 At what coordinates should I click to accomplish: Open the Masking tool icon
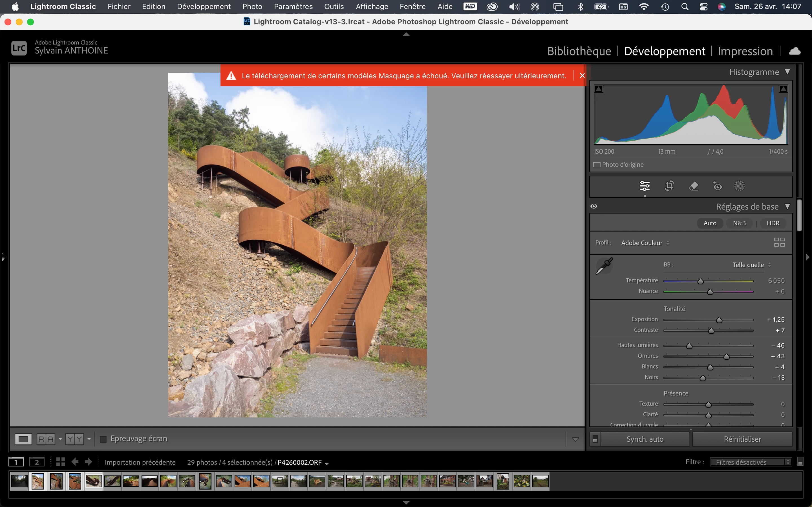click(x=739, y=186)
